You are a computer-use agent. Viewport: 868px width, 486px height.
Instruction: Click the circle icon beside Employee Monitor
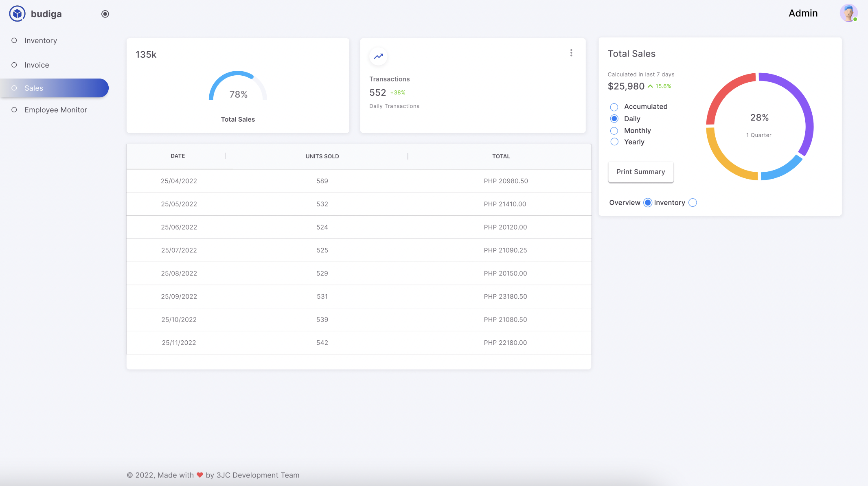click(14, 109)
